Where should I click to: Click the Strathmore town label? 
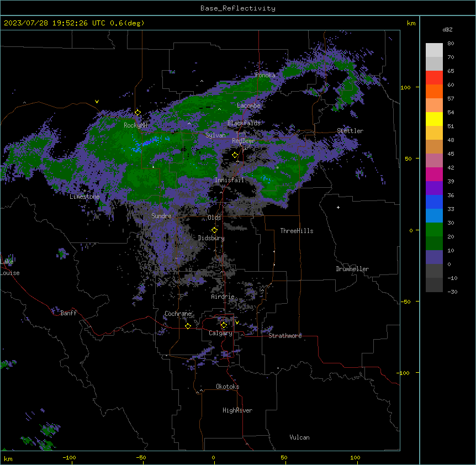click(x=285, y=336)
